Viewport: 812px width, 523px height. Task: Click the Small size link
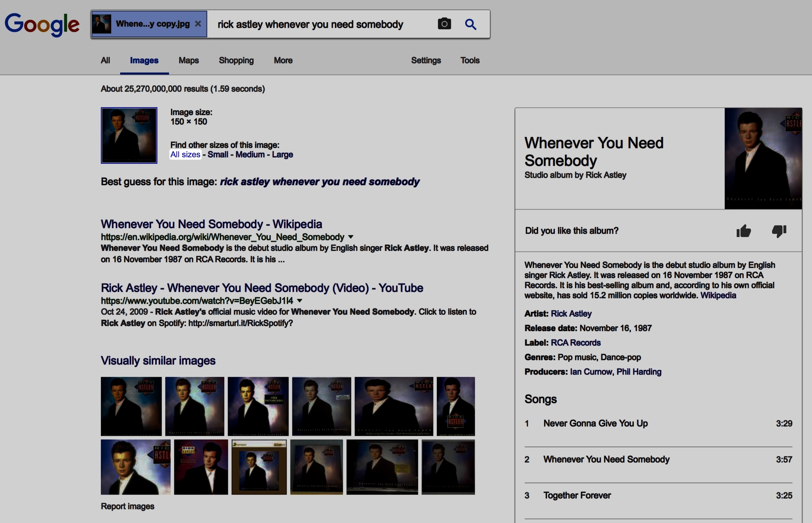(x=218, y=154)
